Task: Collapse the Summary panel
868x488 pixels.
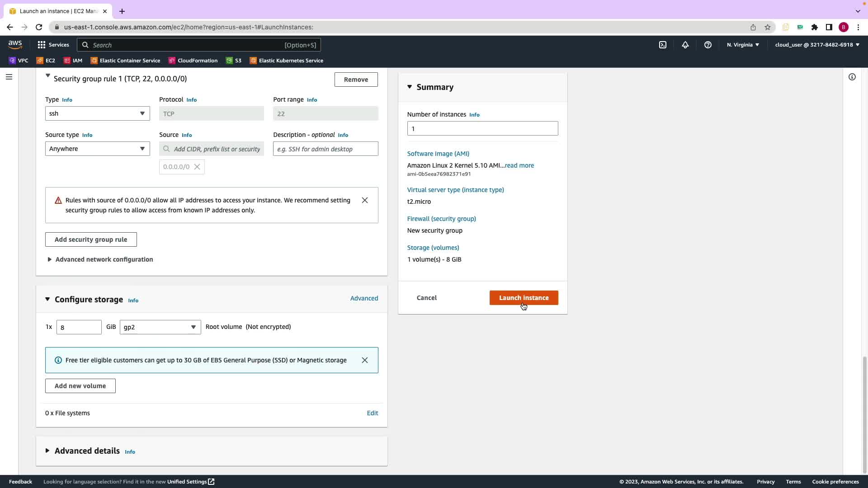Action: click(410, 87)
